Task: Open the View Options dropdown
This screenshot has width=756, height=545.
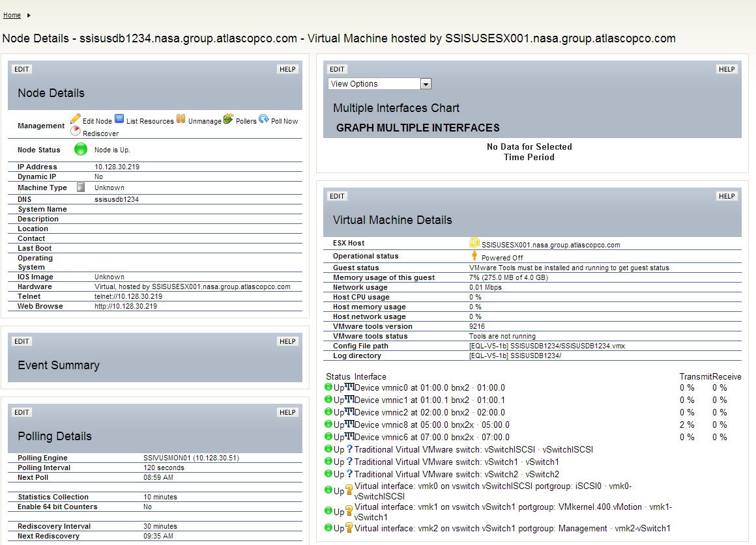Action: (x=379, y=84)
